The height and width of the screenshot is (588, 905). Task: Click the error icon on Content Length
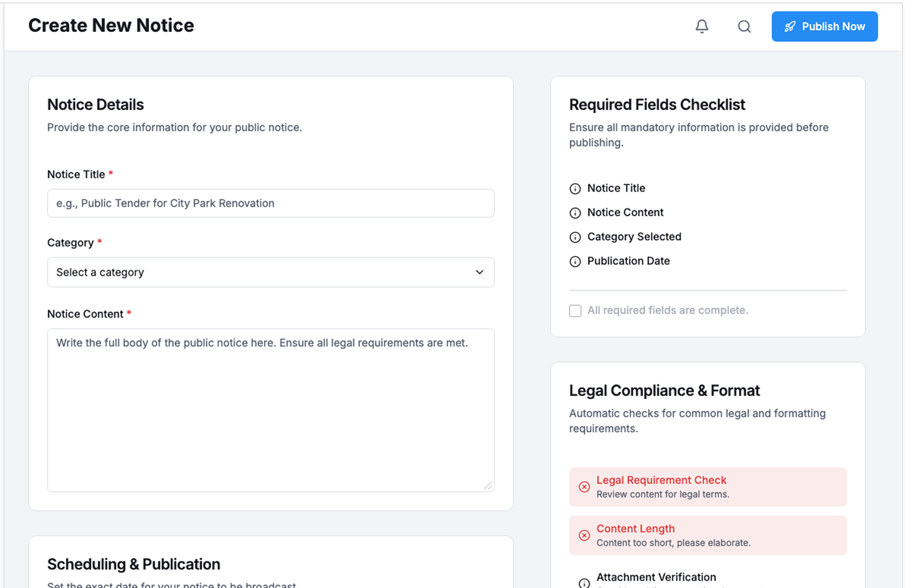click(584, 535)
